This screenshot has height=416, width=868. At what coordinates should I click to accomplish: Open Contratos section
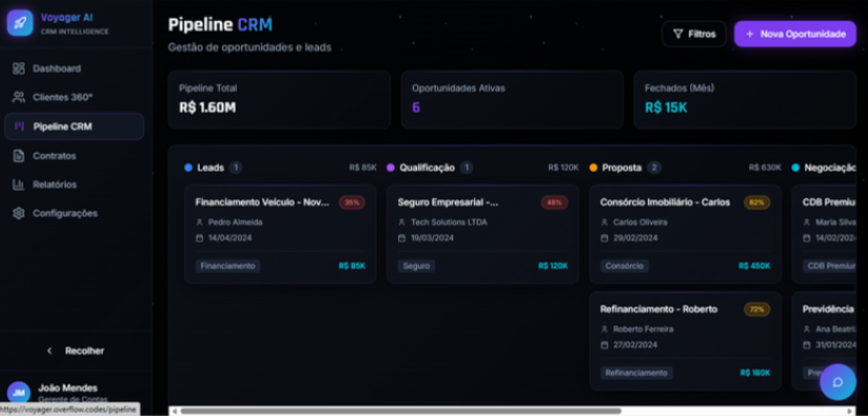click(x=74, y=156)
